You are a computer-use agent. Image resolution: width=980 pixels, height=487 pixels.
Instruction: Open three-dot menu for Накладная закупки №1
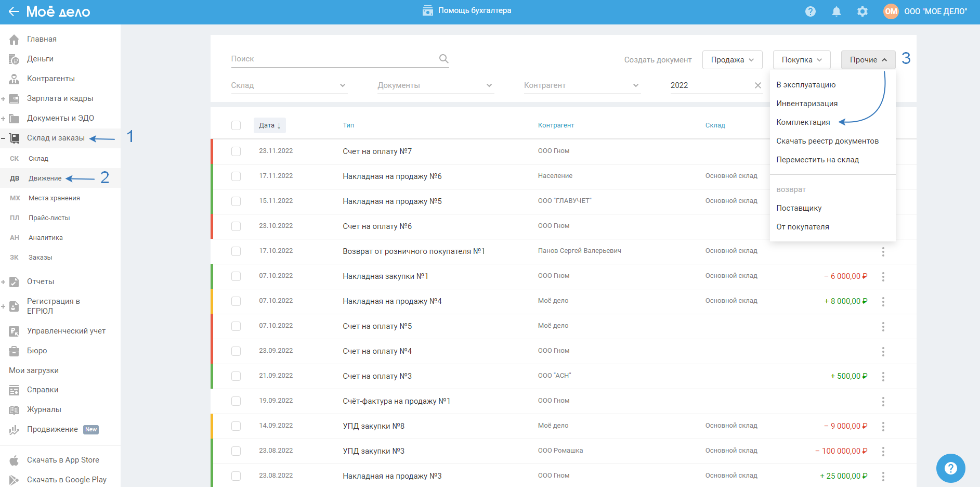point(883,276)
